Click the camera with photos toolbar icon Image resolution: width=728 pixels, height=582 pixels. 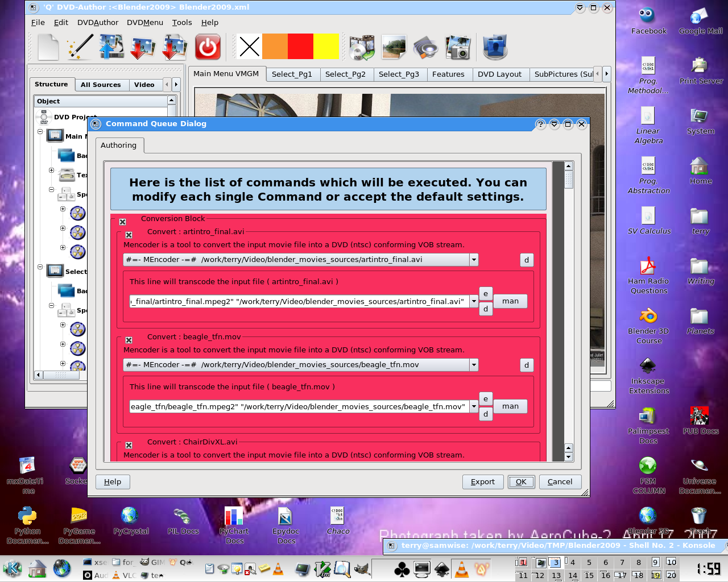click(458, 47)
